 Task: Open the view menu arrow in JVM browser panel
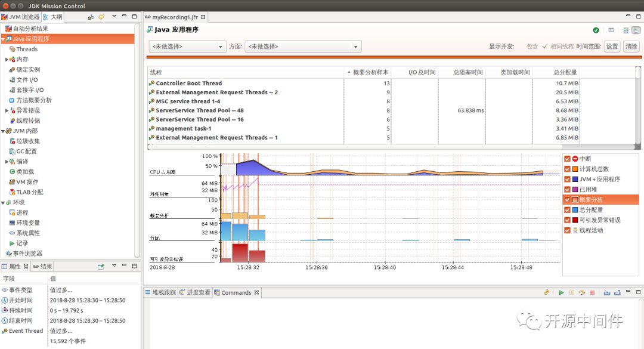tap(114, 17)
